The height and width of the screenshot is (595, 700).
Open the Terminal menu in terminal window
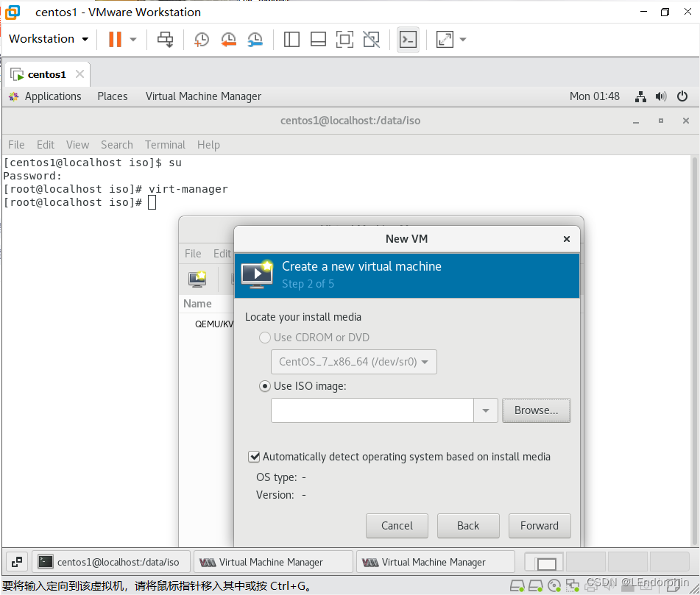[165, 145]
